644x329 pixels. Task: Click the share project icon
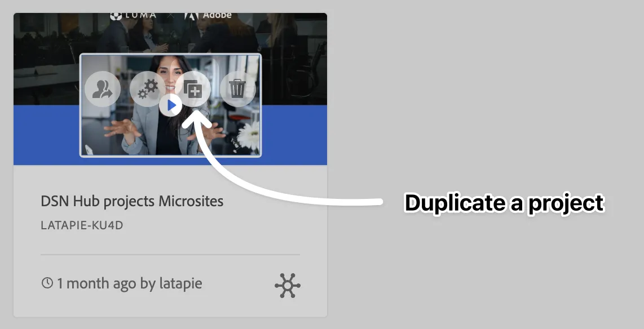point(102,89)
